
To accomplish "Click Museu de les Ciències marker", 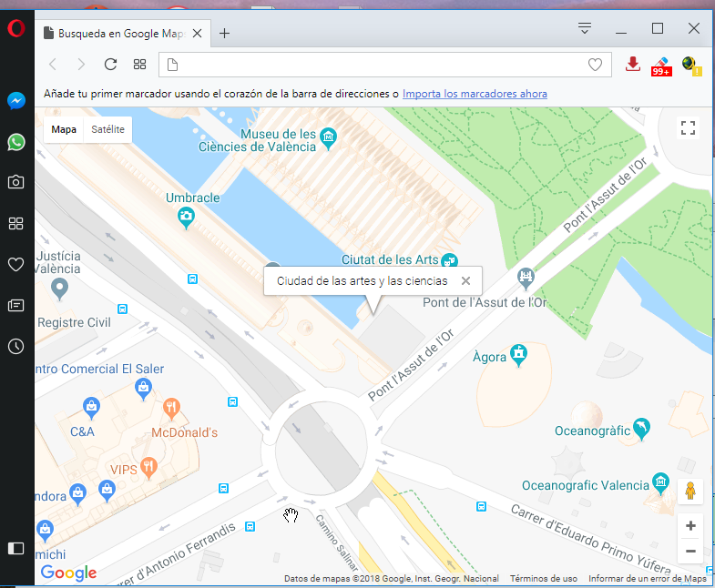I will click(x=328, y=138).
